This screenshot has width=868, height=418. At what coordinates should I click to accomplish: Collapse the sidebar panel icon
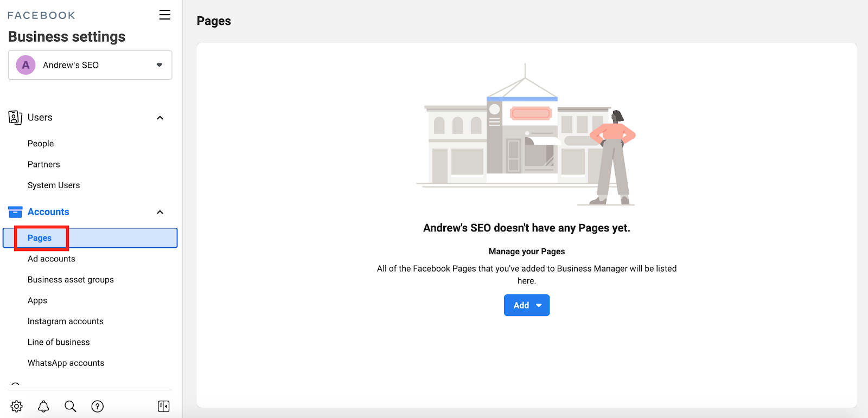(163, 406)
